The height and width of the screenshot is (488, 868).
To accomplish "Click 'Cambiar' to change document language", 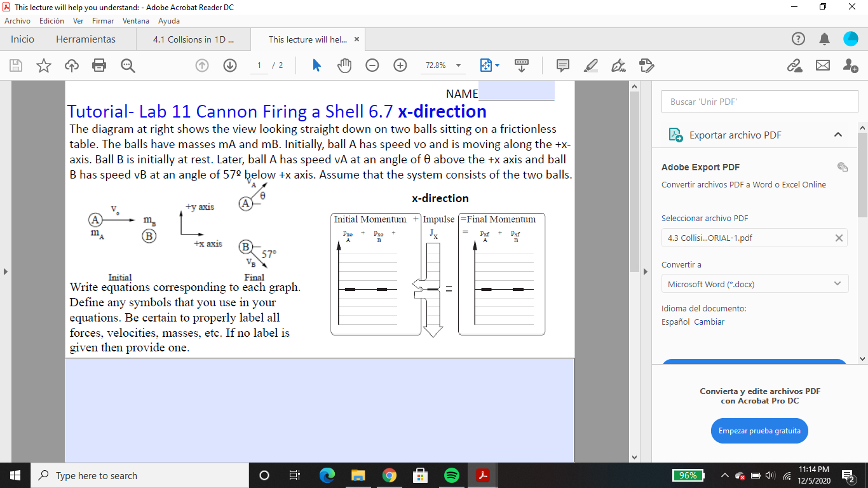I will (709, 322).
